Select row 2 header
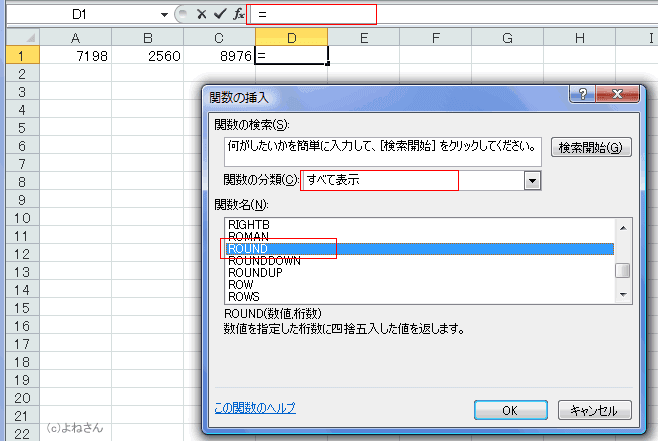Image resolution: width=658 pixels, height=441 pixels. pyautogui.click(x=23, y=73)
